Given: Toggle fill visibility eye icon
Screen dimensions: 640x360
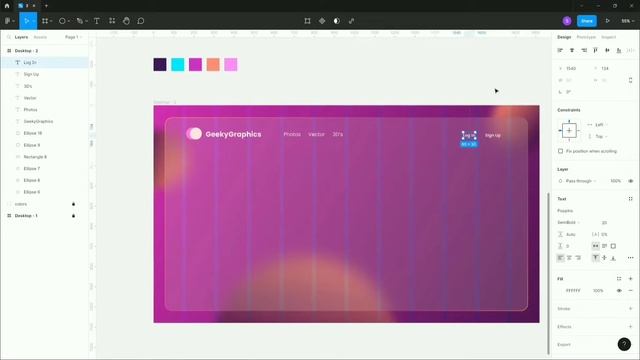Looking at the screenshot, I should tap(619, 291).
